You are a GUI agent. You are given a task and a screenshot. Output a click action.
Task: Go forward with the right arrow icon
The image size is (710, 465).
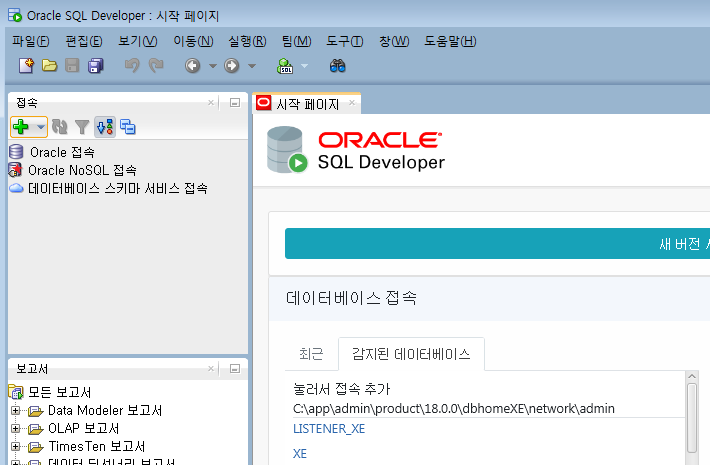coord(232,66)
